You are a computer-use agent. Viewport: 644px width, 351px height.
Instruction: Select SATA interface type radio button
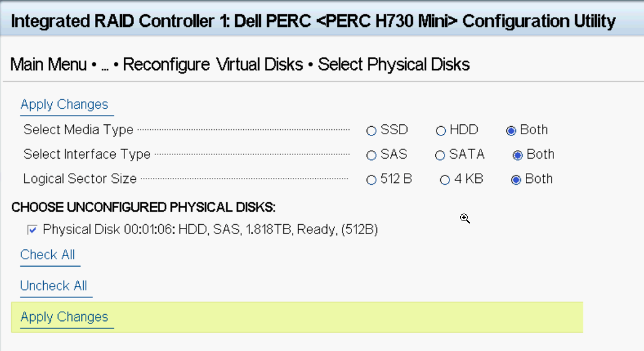[x=440, y=156]
